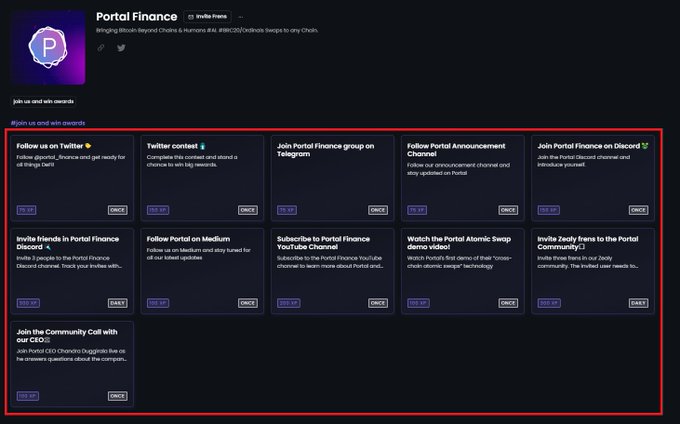Click 'Invite three frens in our Zealy' text

(588, 262)
